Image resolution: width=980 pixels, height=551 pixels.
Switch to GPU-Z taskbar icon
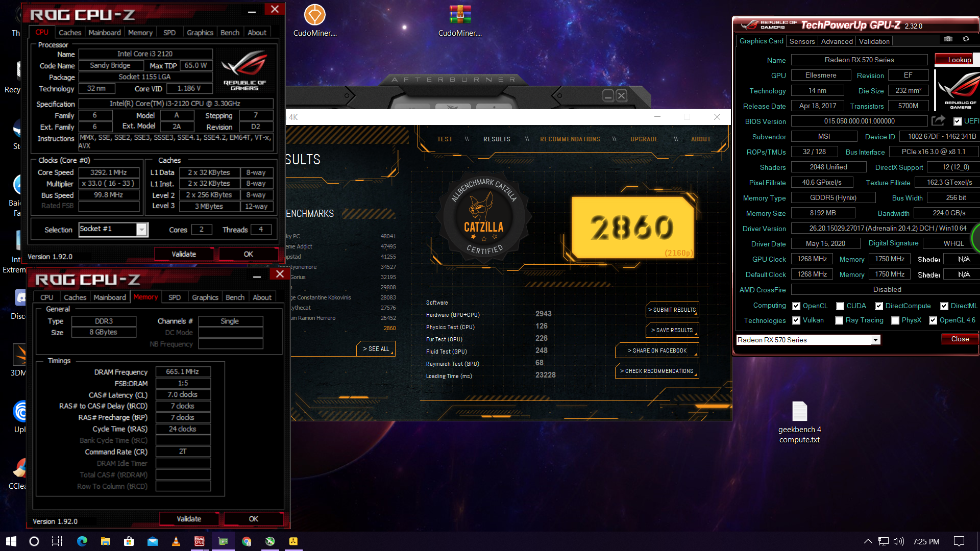(x=223, y=541)
